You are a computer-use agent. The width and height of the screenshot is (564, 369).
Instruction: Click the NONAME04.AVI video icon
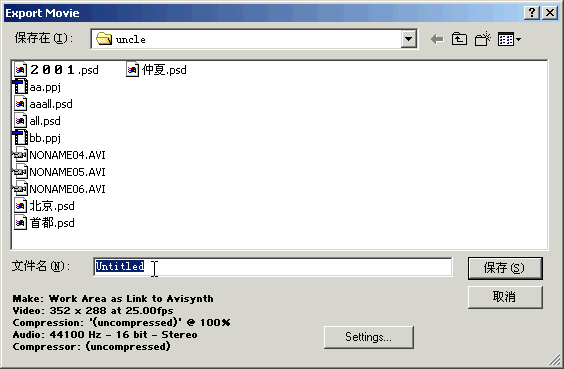click(20, 155)
